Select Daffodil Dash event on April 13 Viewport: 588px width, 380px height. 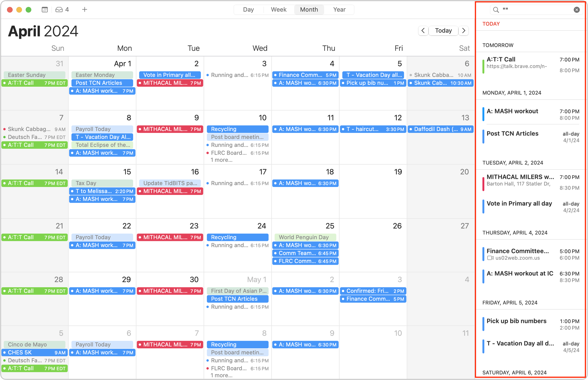[x=440, y=129]
